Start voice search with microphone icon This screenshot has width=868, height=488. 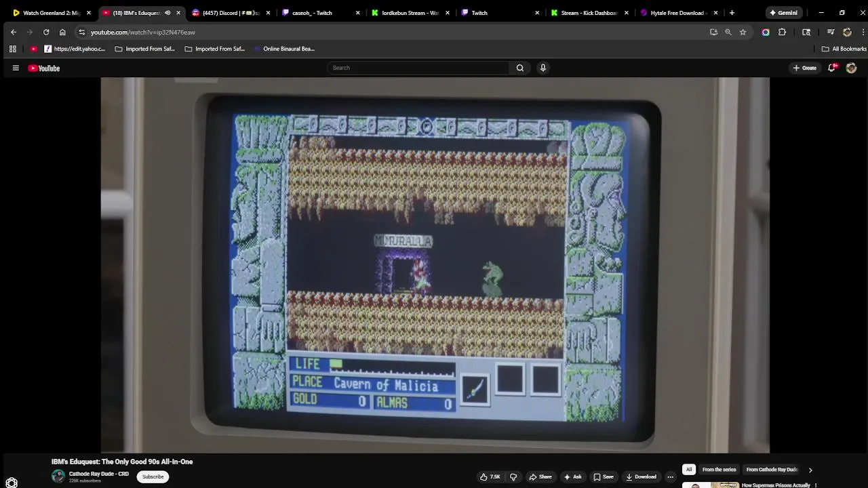pyautogui.click(x=542, y=68)
